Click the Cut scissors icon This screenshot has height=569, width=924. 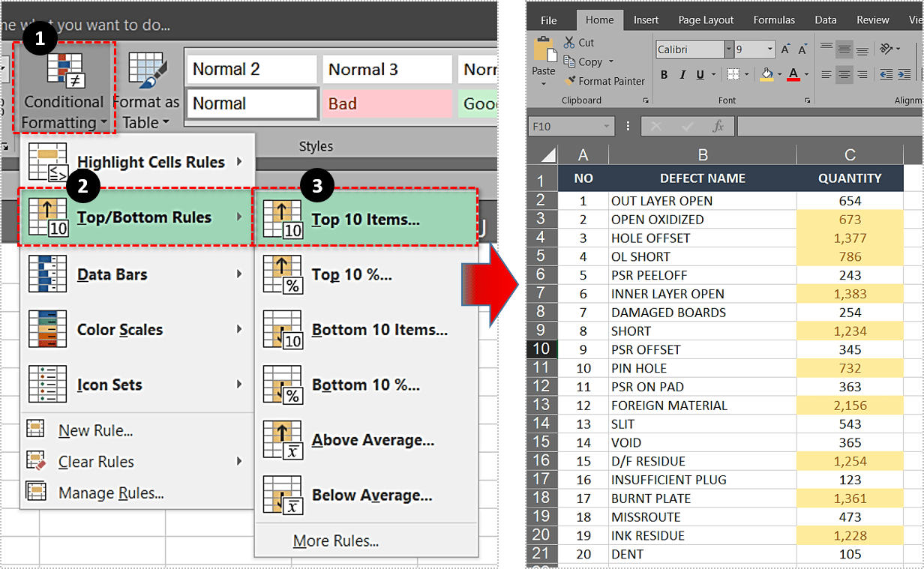[x=569, y=43]
